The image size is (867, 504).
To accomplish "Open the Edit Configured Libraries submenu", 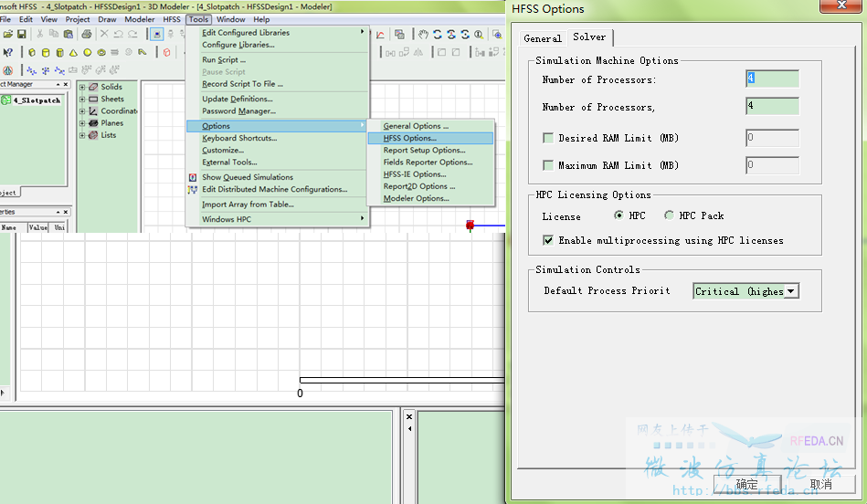I will (277, 33).
